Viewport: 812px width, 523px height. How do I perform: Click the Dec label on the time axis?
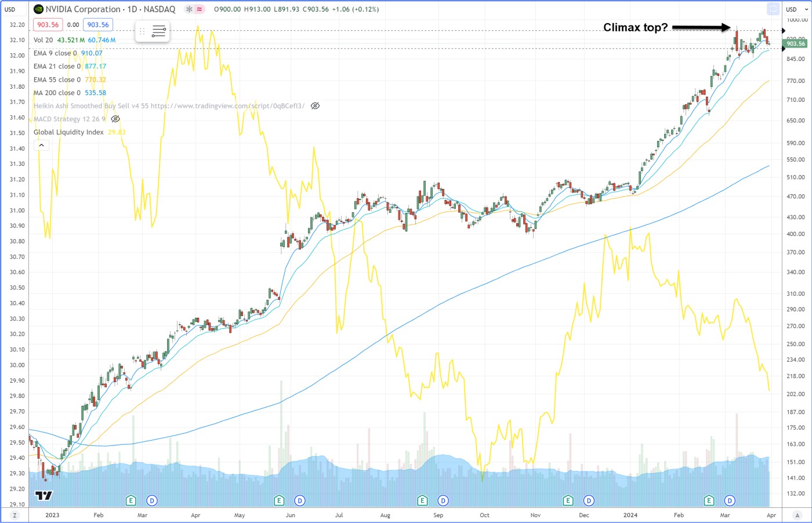coord(583,515)
